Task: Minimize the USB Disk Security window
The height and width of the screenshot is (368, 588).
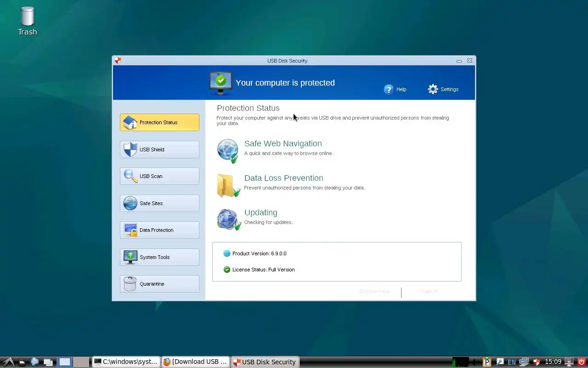Action: [459, 61]
